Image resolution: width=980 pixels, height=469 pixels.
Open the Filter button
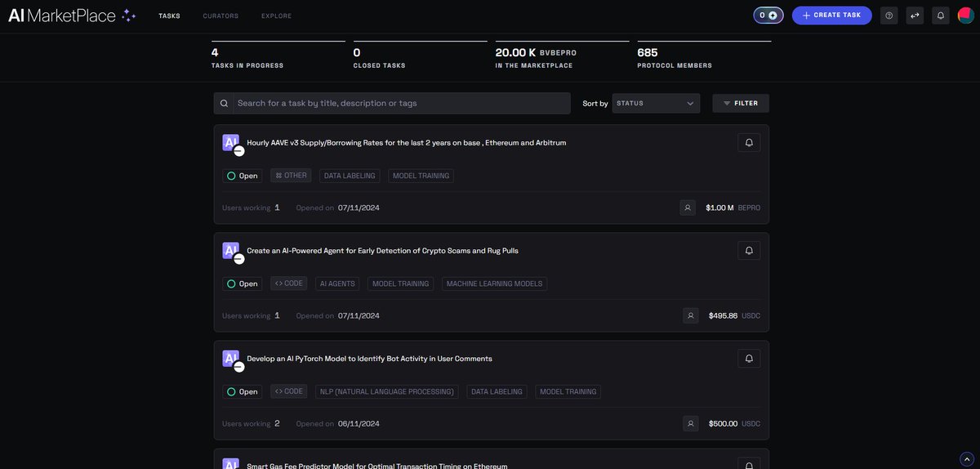click(741, 103)
